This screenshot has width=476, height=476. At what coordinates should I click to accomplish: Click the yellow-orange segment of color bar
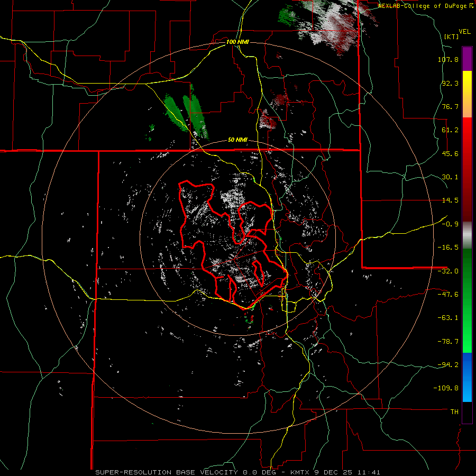point(467,94)
